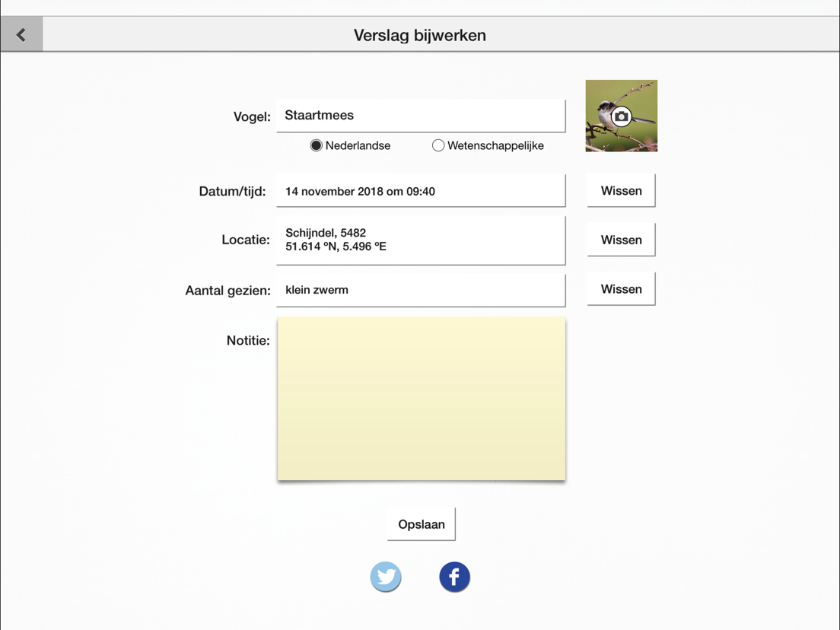Share the report on Facebook
The width and height of the screenshot is (840, 630).
[454, 577]
